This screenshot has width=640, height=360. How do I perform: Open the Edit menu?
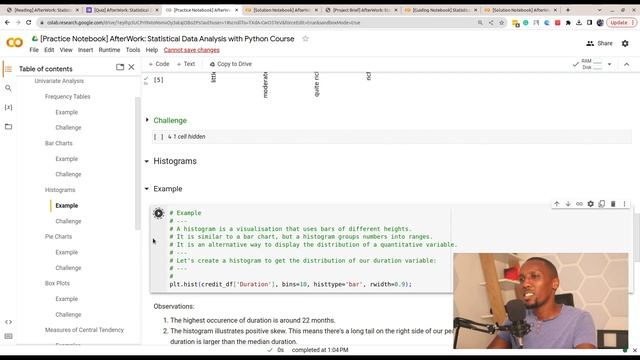click(49, 50)
